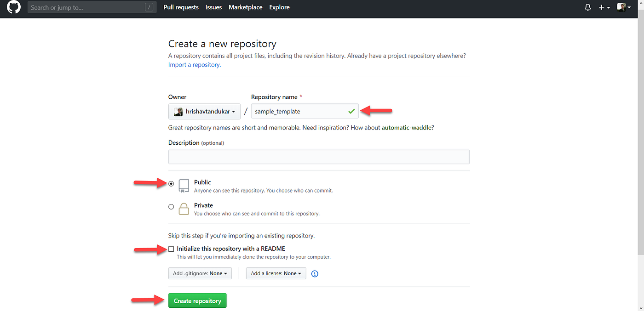The width and height of the screenshot is (644, 311).
Task: Click the automatic-waddle name suggestion
Action: click(407, 127)
